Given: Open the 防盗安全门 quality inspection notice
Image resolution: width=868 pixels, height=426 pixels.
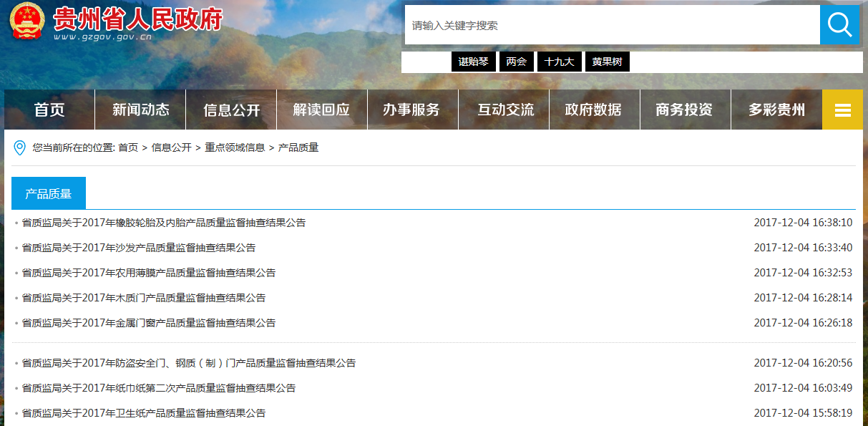Looking at the screenshot, I should tap(189, 363).
